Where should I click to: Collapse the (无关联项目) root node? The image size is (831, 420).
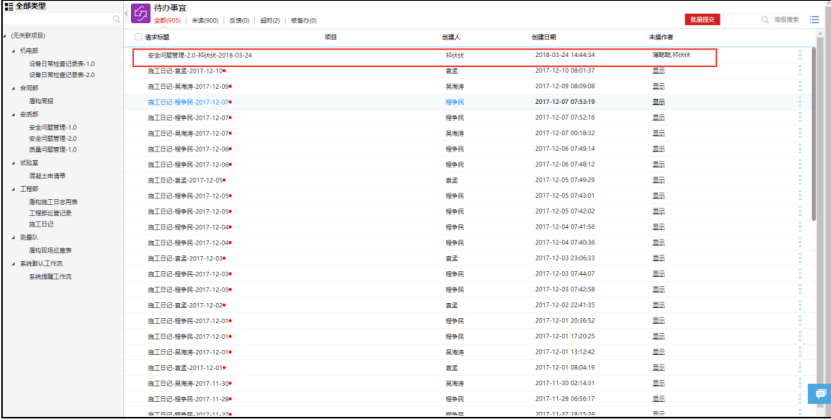point(5,36)
